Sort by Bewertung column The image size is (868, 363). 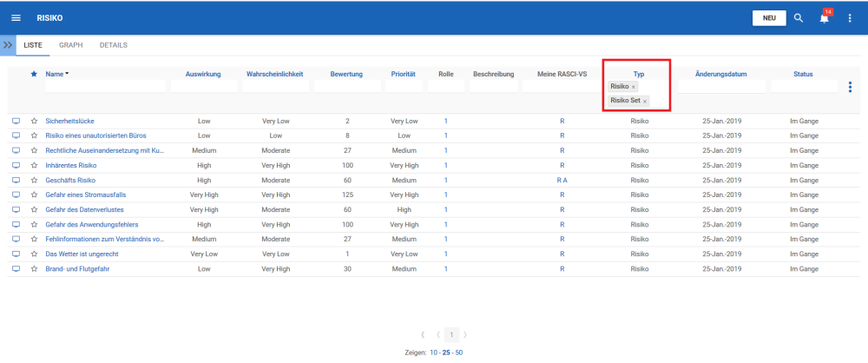pyautogui.click(x=346, y=74)
